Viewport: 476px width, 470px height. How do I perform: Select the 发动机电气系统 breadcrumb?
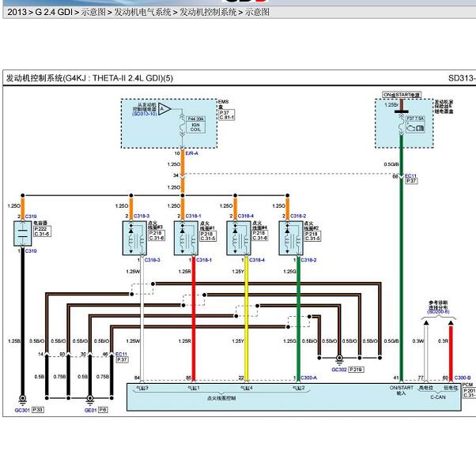point(142,12)
